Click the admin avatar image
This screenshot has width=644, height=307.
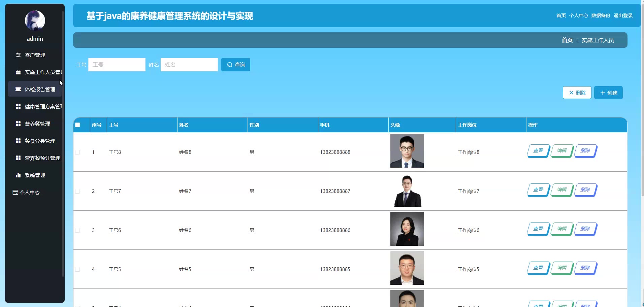pyautogui.click(x=35, y=20)
